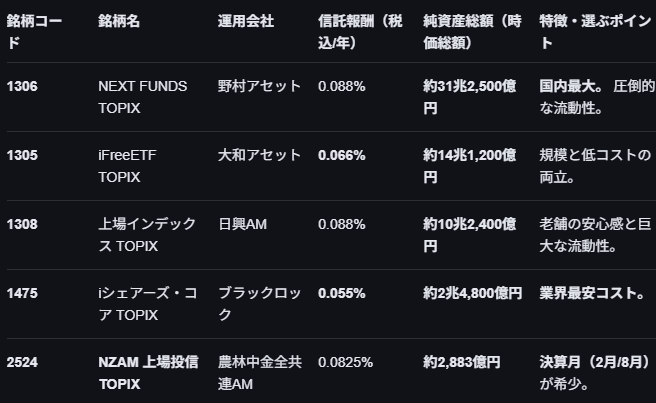Select the 運用会社 column header
The width and height of the screenshot is (656, 403).
(x=246, y=21)
